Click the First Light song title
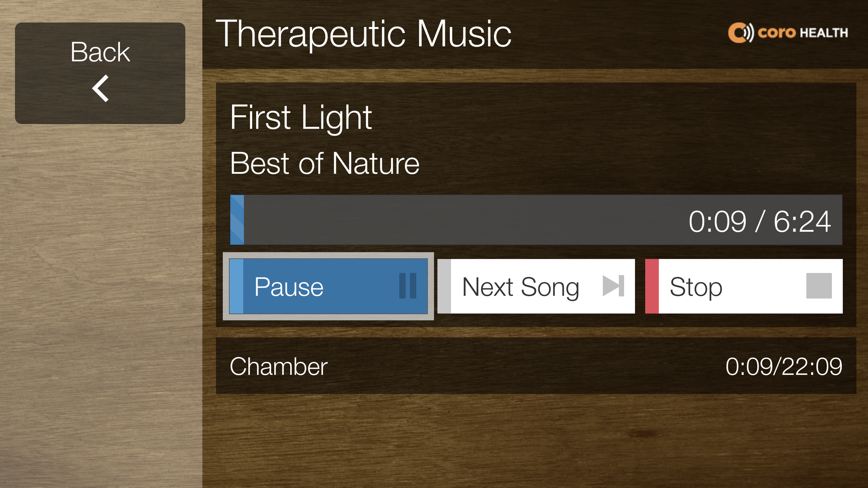Image resolution: width=868 pixels, height=488 pixels. point(301,118)
